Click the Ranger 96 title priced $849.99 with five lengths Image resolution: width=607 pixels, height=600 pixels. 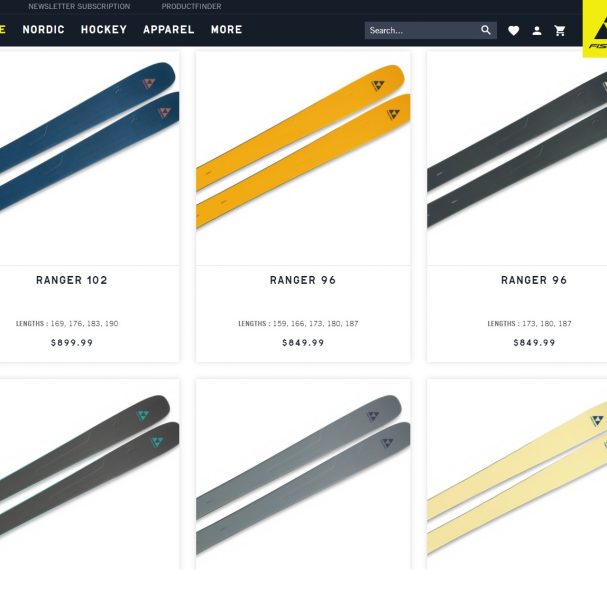click(x=303, y=280)
